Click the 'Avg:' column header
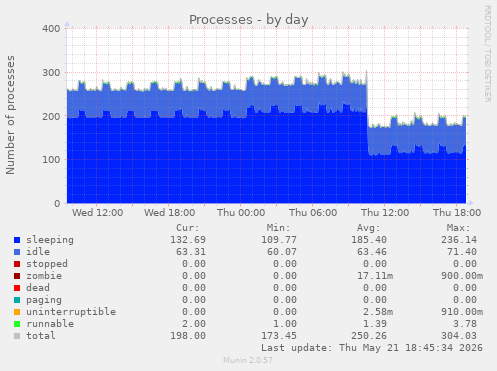This screenshot has width=497, height=371. pos(368,228)
